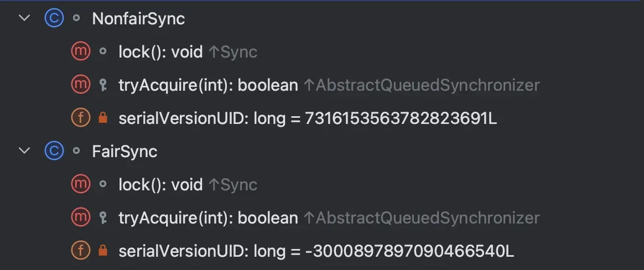Click method icon of NonfairSync lock()
Viewport: 644px width, 270px height.
coord(81,51)
